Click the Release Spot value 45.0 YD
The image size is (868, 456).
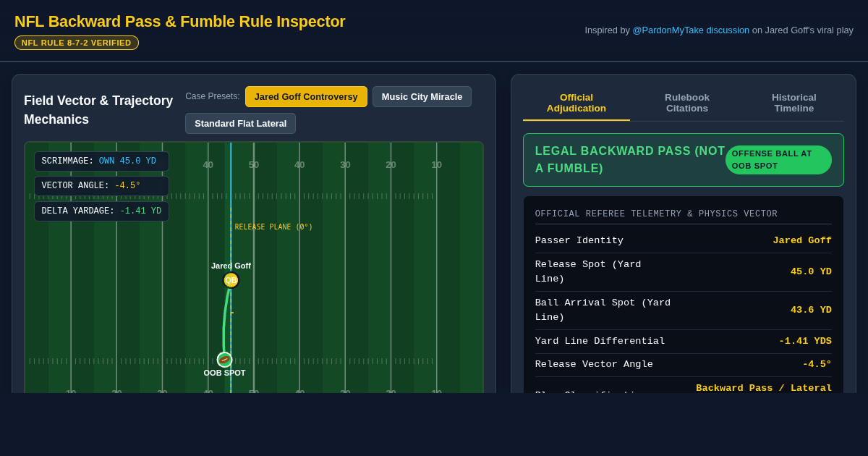click(811, 272)
